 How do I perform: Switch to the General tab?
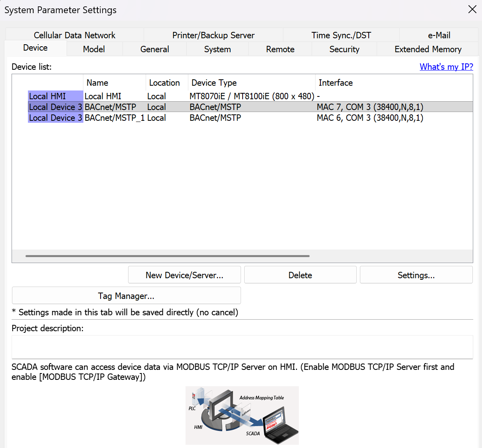coord(154,49)
